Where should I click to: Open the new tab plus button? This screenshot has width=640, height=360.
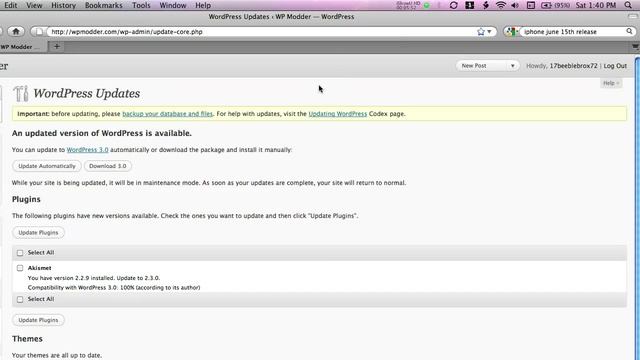(x=57, y=47)
